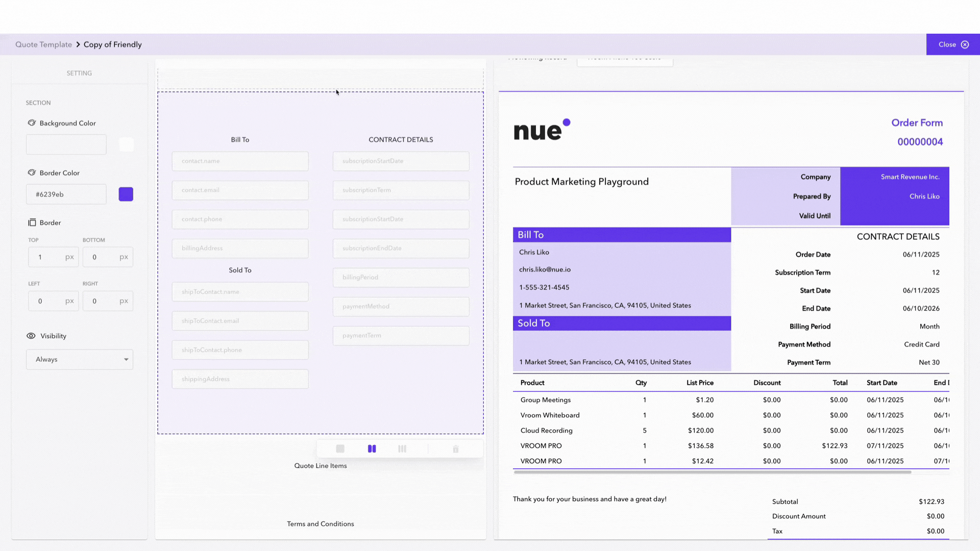The image size is (980, 551).
Task: Click the border LEFT width field
Action: [53, 301]
